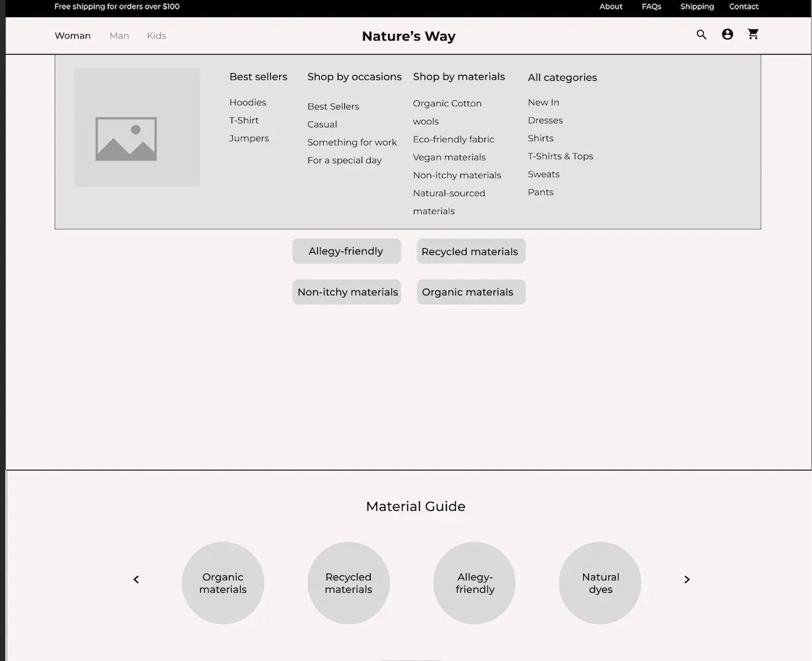Open T-Shirt under Best sellers
Screen dimensions: 812x661
(x=244, y=120)
